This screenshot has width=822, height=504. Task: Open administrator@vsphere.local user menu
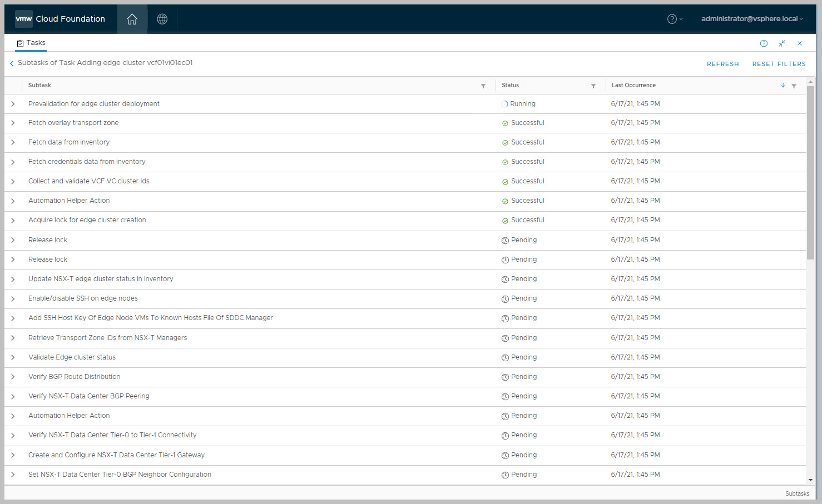pyautogui.click(x=751, y=19)
